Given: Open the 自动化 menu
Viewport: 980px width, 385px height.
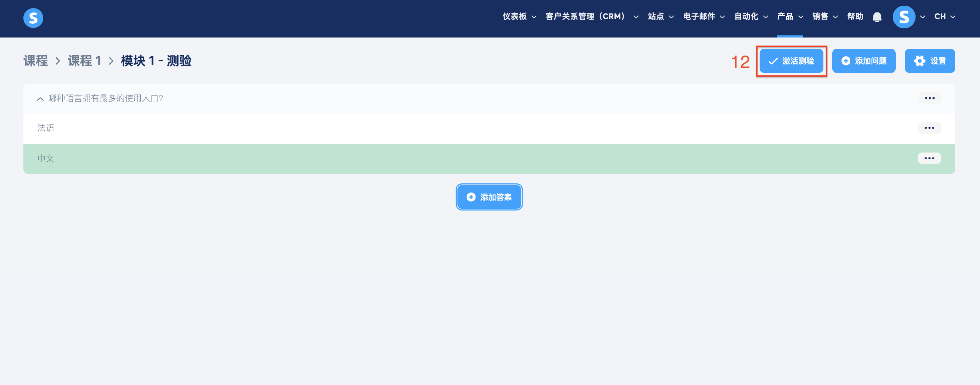Looking at the screenshot, I should pos(751,16).
